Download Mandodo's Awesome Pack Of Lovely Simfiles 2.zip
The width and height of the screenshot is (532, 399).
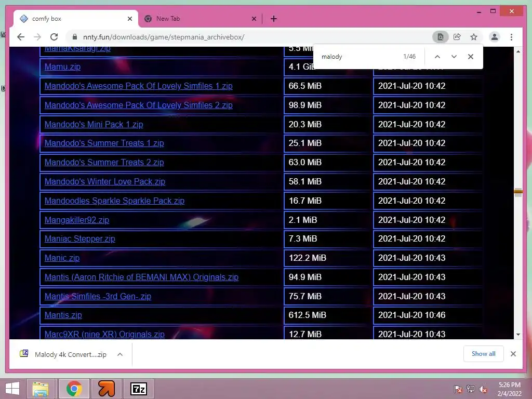138,105
